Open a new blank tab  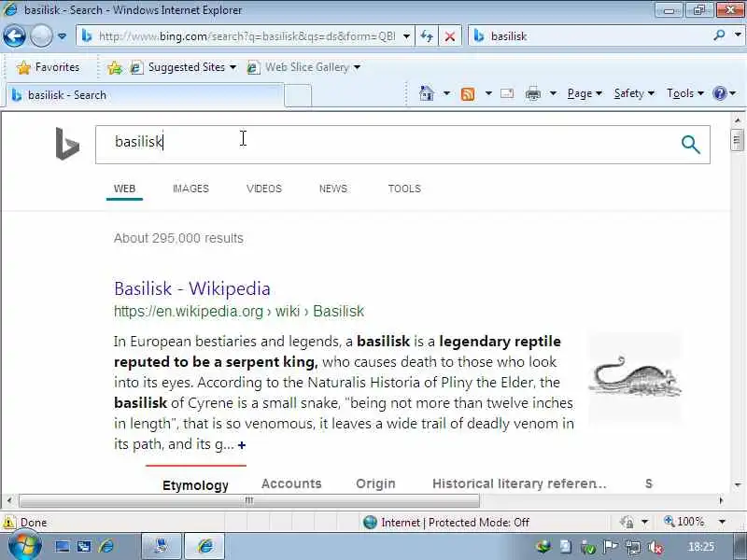[298, 96]
